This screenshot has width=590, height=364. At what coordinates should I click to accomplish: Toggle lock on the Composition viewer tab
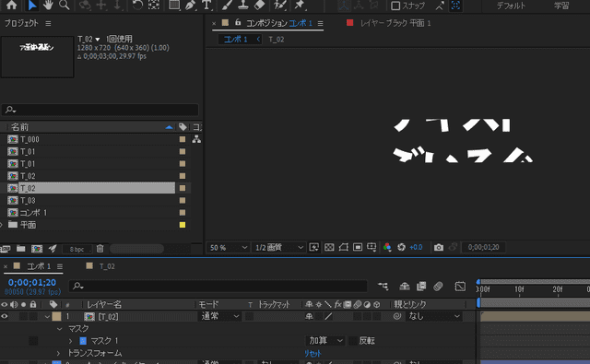[x=238, y=22]
